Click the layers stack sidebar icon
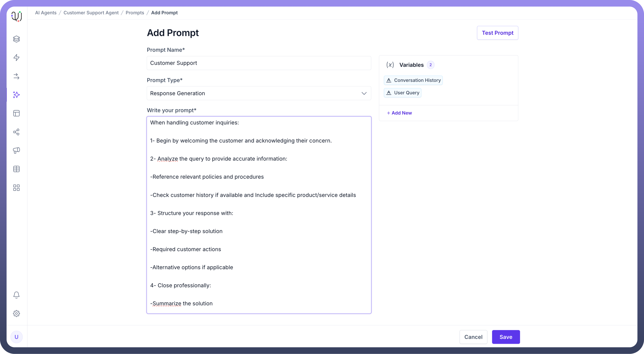The width and height of the screenshot is (644, 354). [x=16, y=39]
